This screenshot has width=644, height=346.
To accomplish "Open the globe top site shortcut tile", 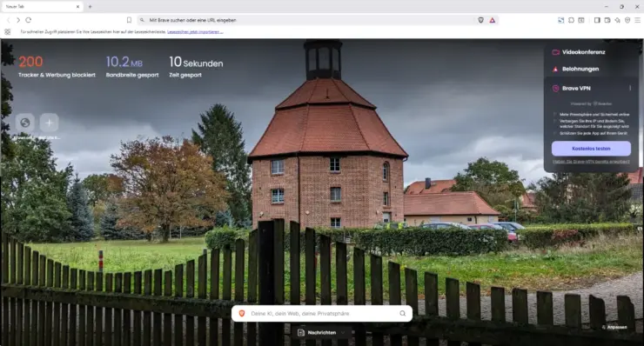I will [x=25, y=123].
